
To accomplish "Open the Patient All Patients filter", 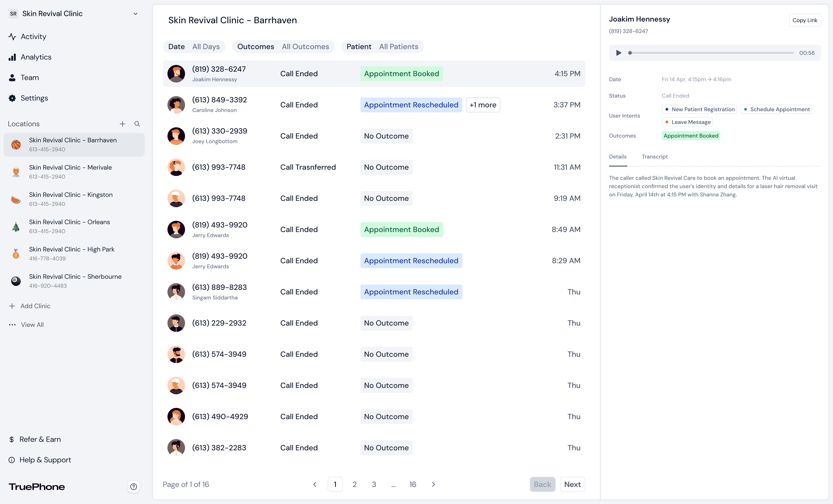I will tap(382, 47).
